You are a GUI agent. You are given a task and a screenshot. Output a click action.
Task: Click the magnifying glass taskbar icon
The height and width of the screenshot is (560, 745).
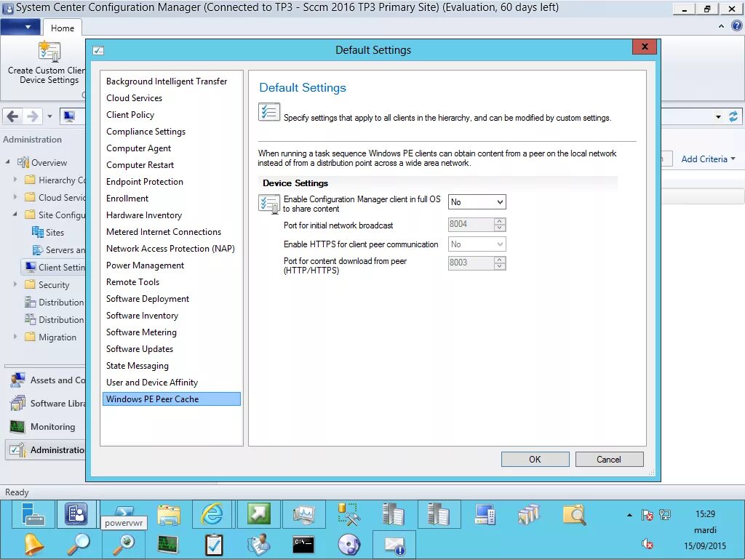point(79,544)
